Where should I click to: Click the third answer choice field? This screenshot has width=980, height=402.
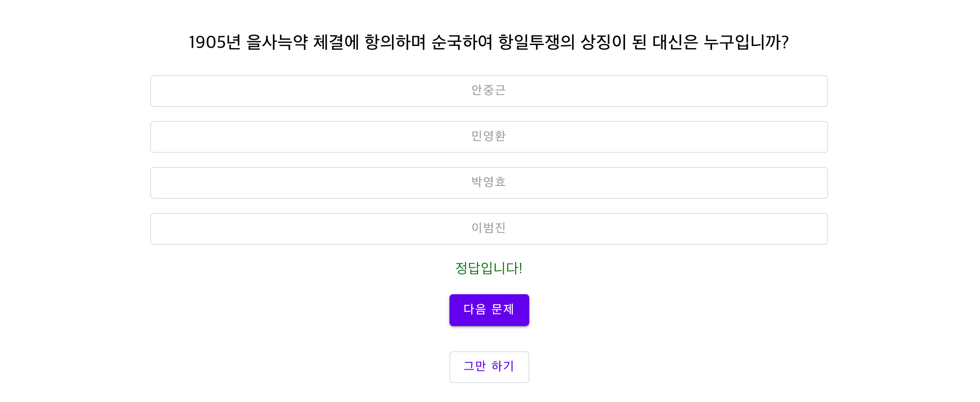489,182
